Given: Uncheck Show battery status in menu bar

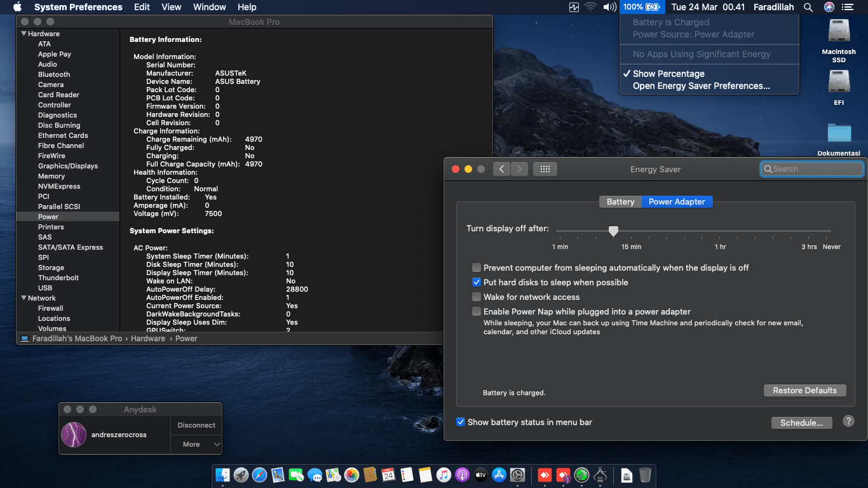Looking at the screenshot, I should coord(461,422).
